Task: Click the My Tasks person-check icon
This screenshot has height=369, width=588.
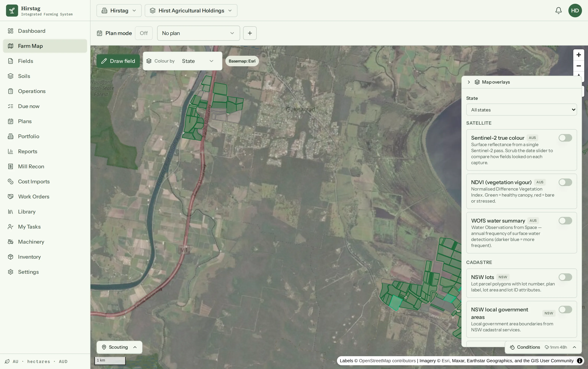Action: 11,226
